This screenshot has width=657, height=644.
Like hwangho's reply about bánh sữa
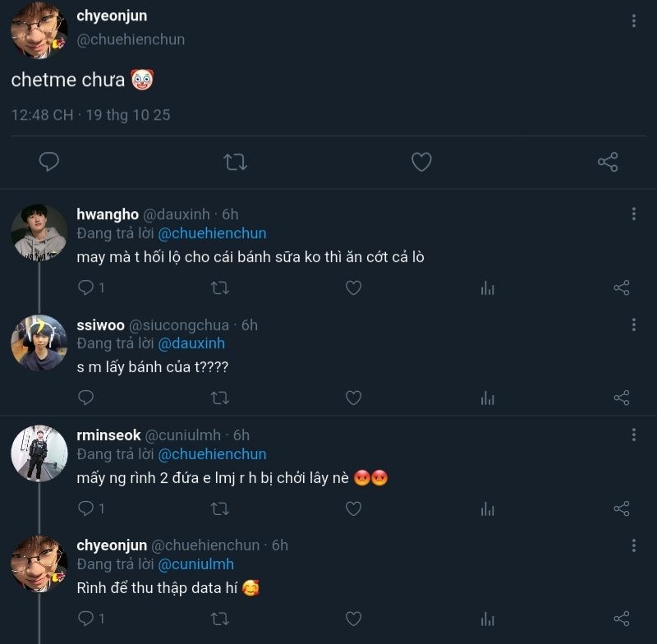pyautogui.click(x=353, y=287)
